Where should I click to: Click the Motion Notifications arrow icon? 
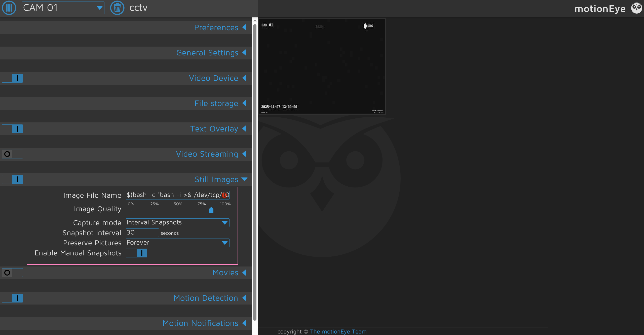[244, 323]
